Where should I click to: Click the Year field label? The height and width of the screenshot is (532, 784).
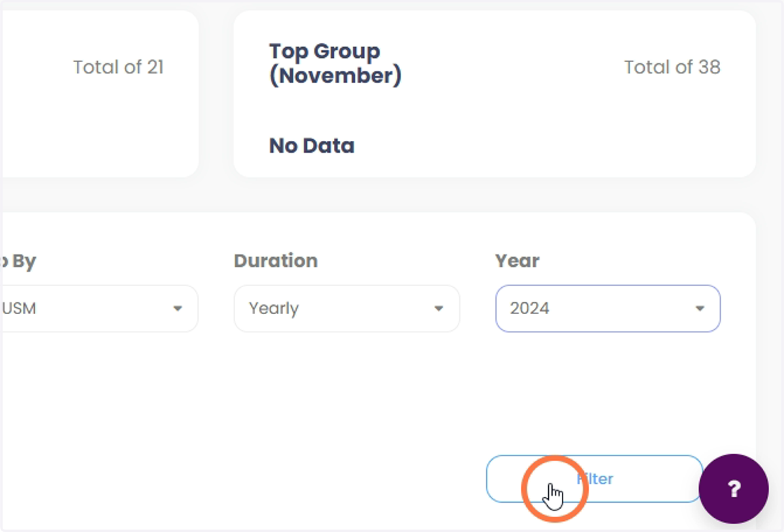(x=517, y=260)
